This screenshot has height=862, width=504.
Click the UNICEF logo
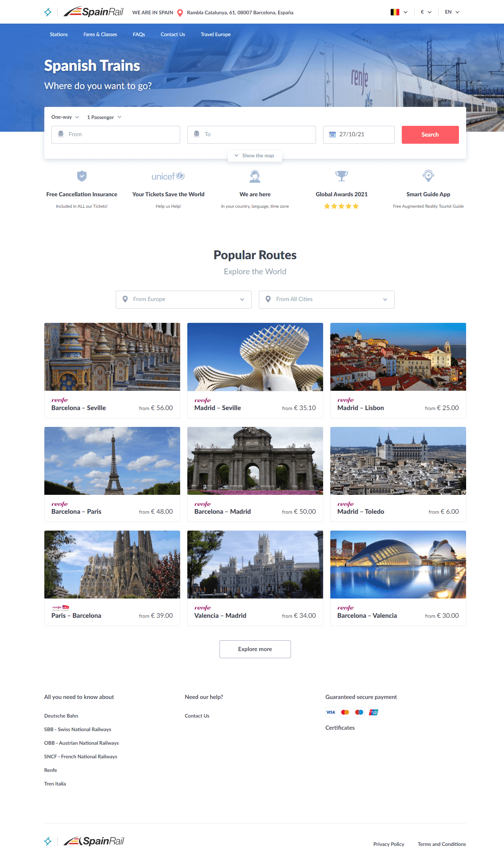pyautogui.click(x=168, y=176)
